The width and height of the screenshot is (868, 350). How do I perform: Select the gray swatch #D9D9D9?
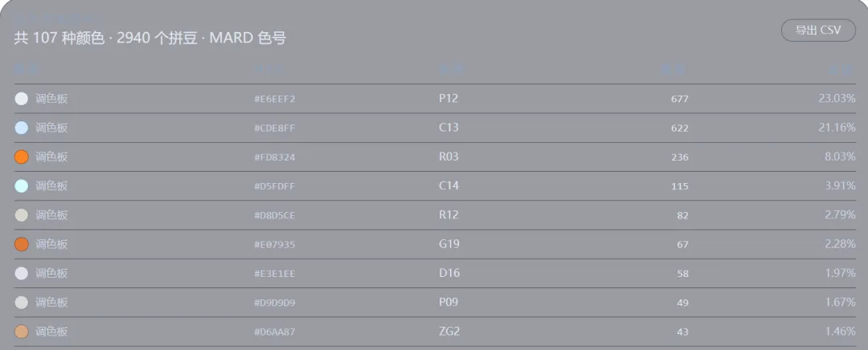click(x=21, y=303)
